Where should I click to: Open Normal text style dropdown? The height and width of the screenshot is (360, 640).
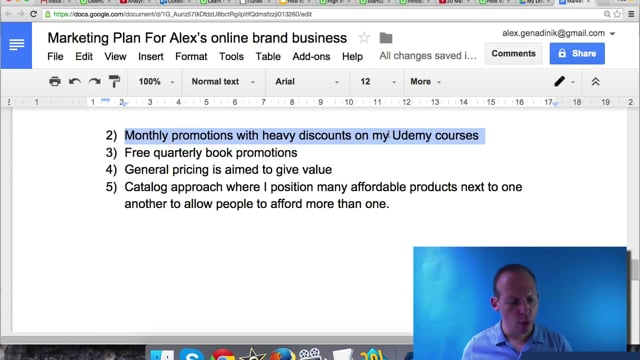click(x=223, y=82)
